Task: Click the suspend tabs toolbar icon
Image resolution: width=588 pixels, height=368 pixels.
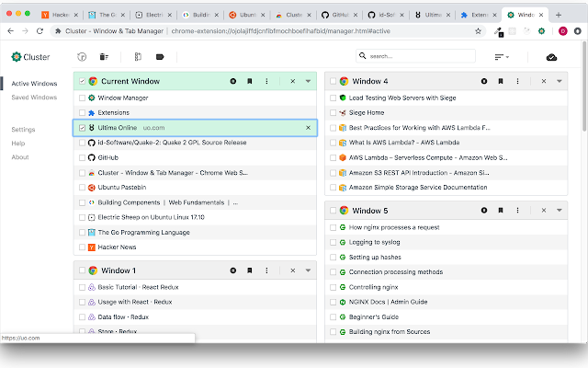Action: pos(82,57)
